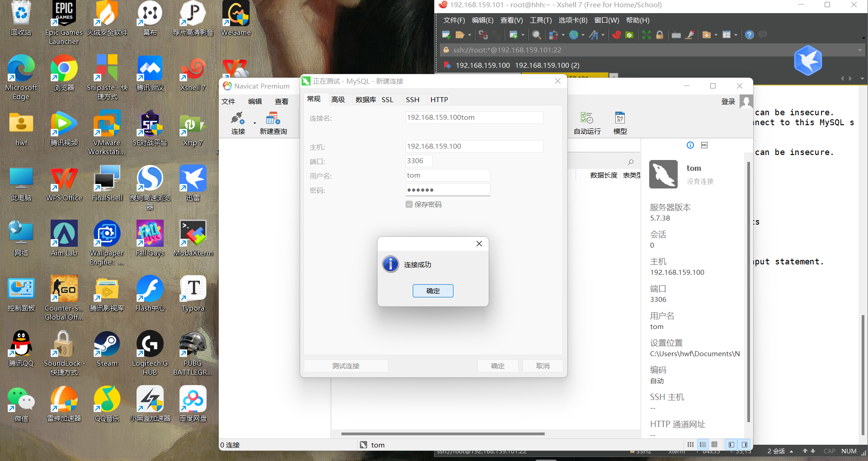This screenshot has height=461, width=868.
Task: Click the bottom 确定 button of connection dialog
Action: point(498,366)
